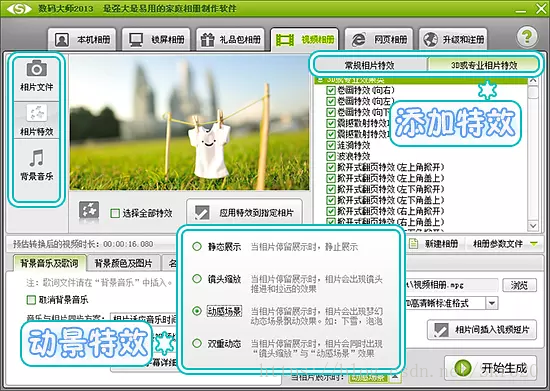Click effects list scrollbar down arrow
This screenshot has width=550, height=391.
533,225
